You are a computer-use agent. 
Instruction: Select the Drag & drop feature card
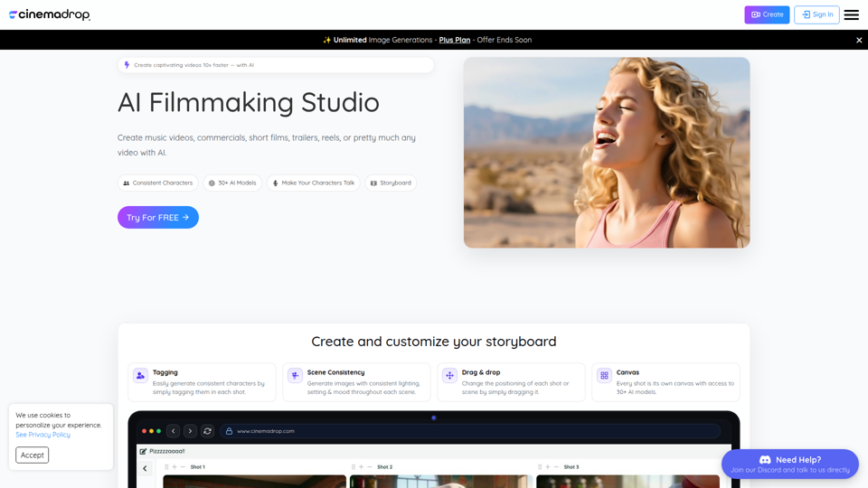pyautogui.click(x=511, y=381)
